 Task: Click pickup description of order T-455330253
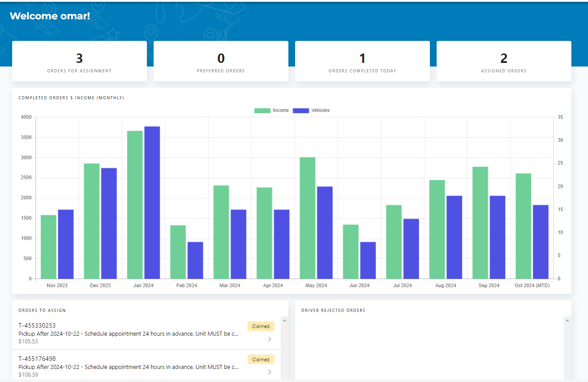[128, 334]
